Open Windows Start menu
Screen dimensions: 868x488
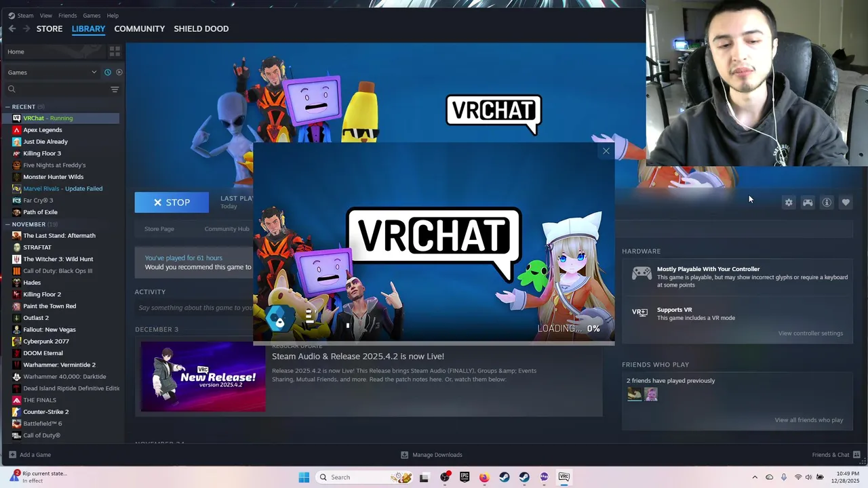pyautogui.click(x=303, y=477)
